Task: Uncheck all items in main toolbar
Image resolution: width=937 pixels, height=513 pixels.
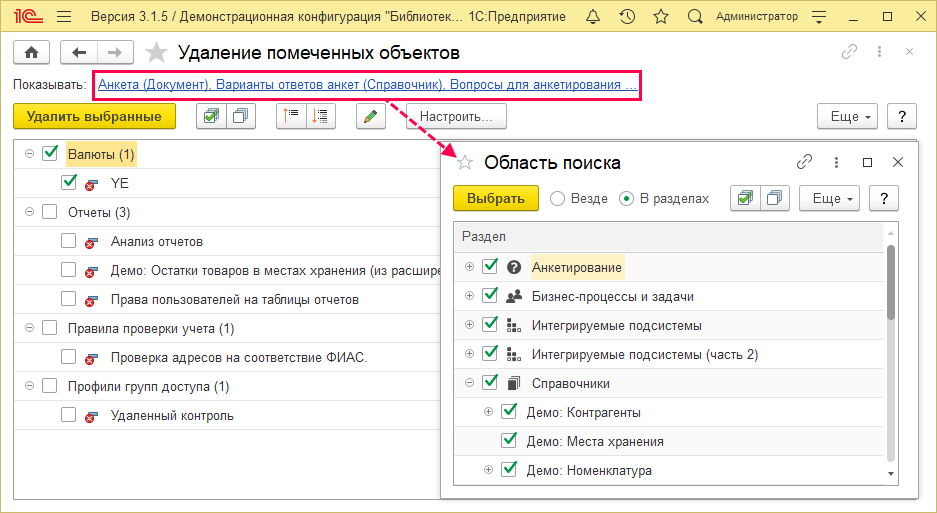Action: tap(241, 116)
